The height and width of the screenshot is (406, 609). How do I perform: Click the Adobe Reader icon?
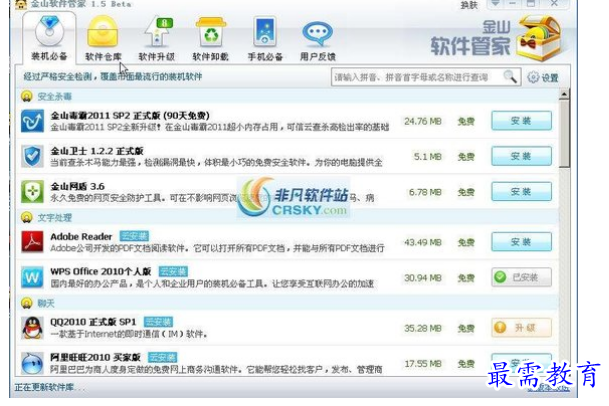[x=32, y=242]
